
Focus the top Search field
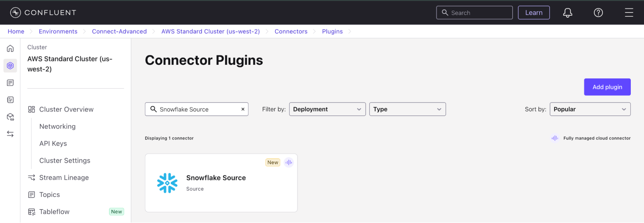(x=474, y=13)
